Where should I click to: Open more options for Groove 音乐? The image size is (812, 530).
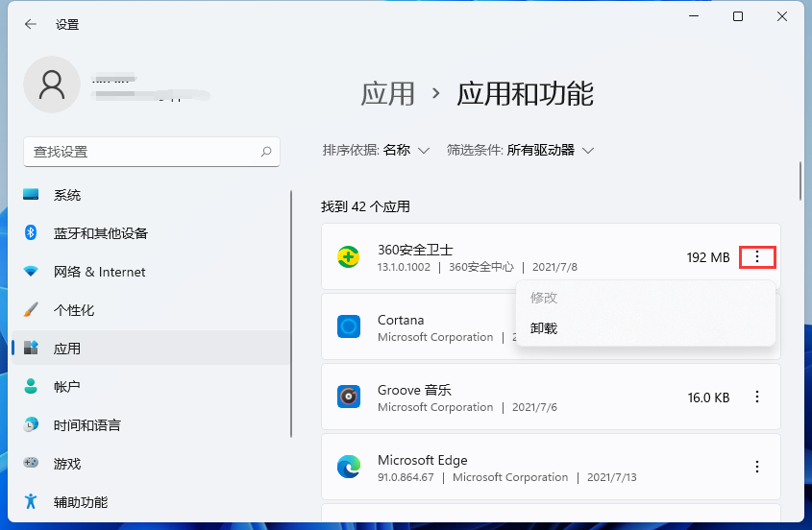tap(757, 397)
